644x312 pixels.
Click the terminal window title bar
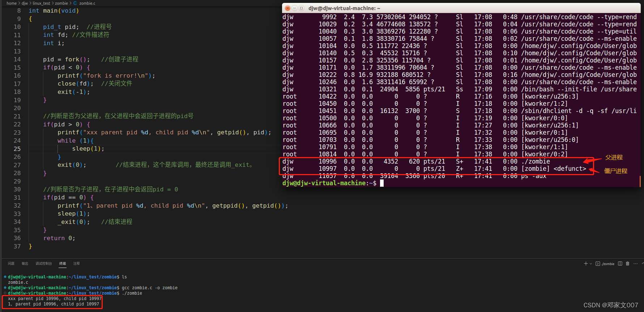[461, 8]
